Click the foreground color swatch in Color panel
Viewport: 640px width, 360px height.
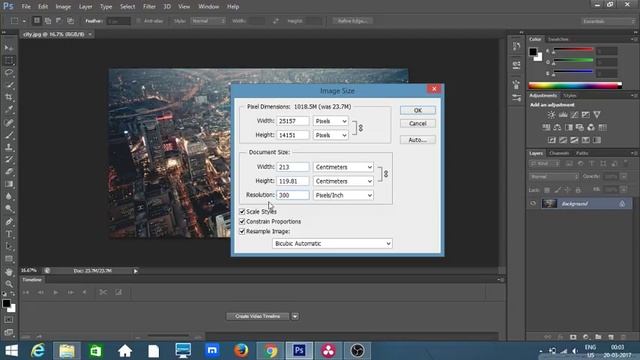coord(533,52)
